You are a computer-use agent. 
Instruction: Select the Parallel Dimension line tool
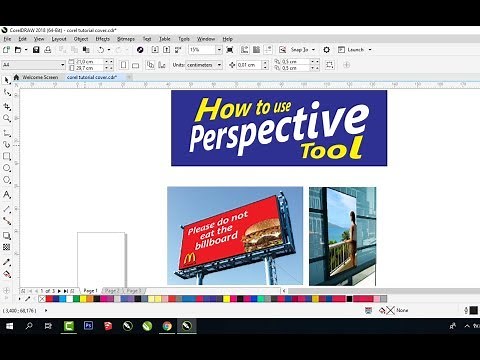pyautogui.click(x=7, y=209)
